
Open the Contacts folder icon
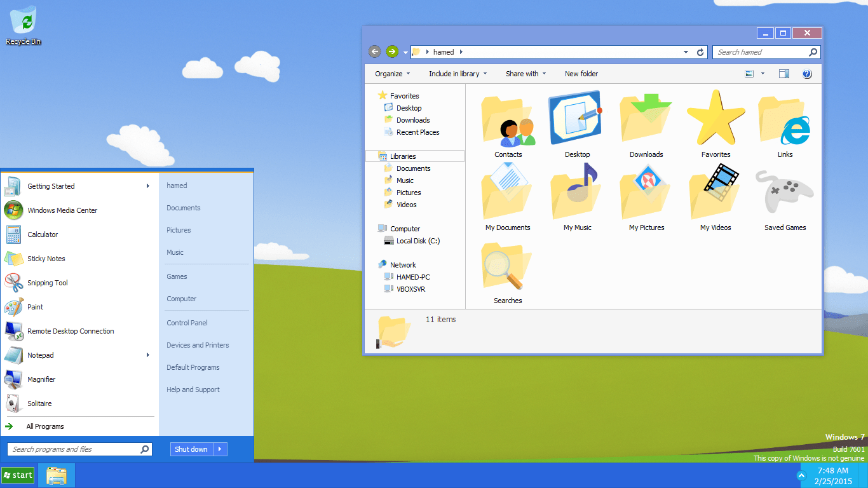pos(508,121)
